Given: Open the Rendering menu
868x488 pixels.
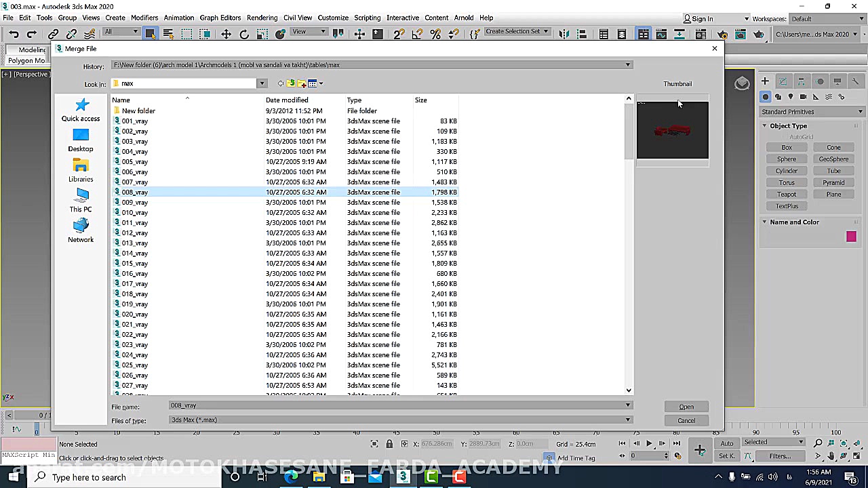Looking at the screenshot, I should 262,18.
